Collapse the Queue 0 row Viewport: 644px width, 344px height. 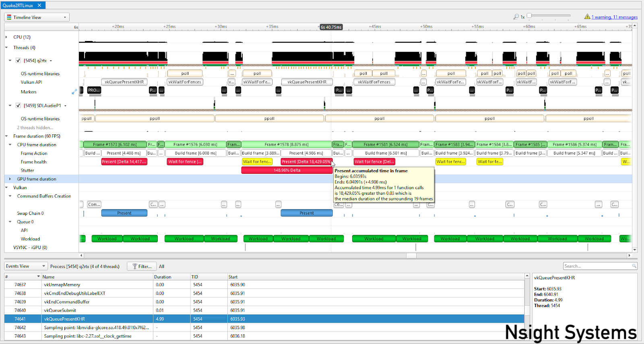pos(10,222)
